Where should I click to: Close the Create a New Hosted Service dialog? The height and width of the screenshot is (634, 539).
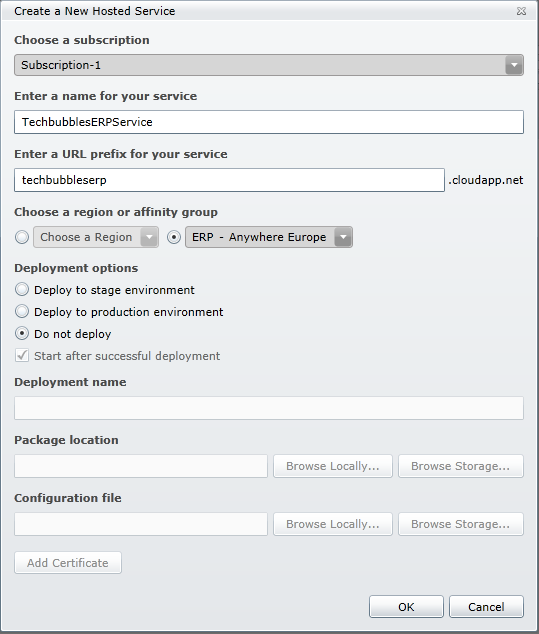521,11
